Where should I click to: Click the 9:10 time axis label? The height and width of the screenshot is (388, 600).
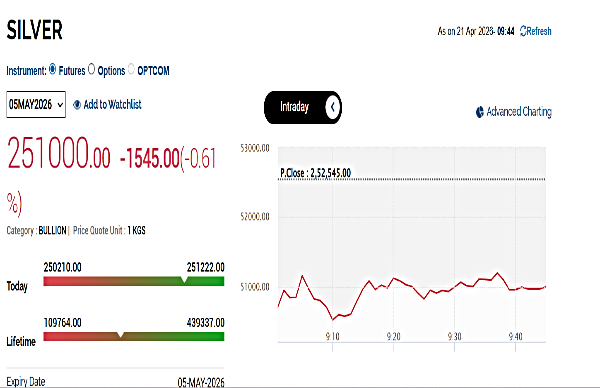[x=333, y=336]
